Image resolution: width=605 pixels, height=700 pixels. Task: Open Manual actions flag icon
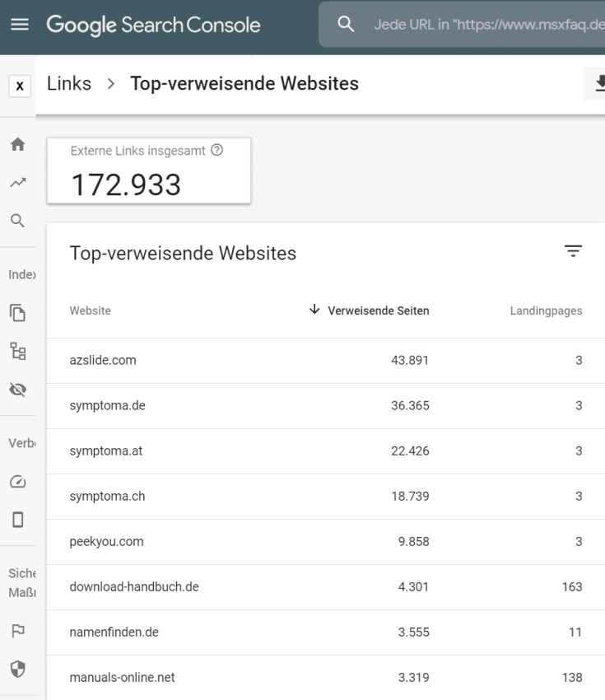pyautogui.click(x=18, y=631)
